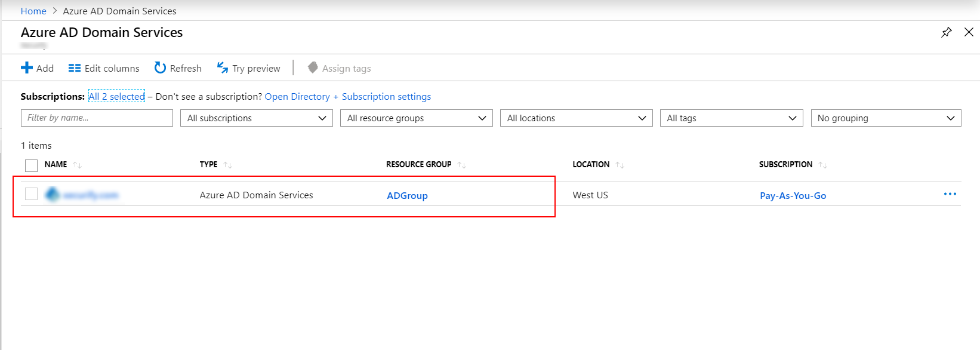The width and height of the screenshot is (980, 350).
Task: Click the Add plus icon
Action: 27,68
